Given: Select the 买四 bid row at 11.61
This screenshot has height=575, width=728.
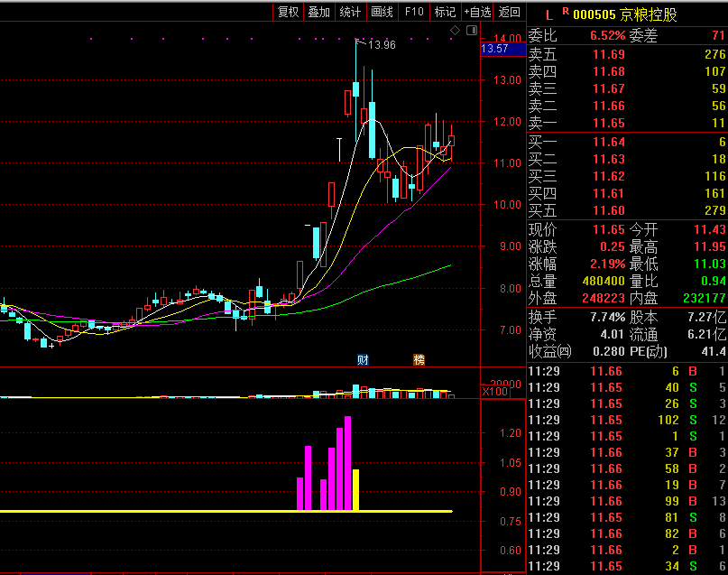Looking at the screenshot, I should click(x=627, y=194).
